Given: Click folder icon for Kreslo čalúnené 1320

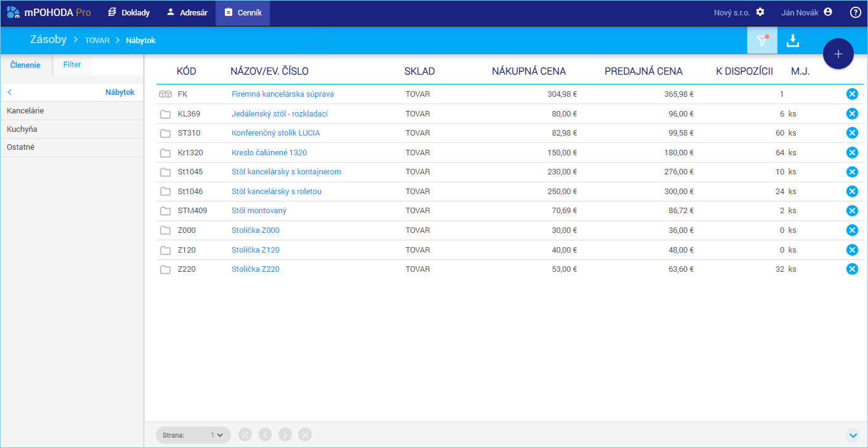Looking at the screenshot, I should tap(165, 153).
